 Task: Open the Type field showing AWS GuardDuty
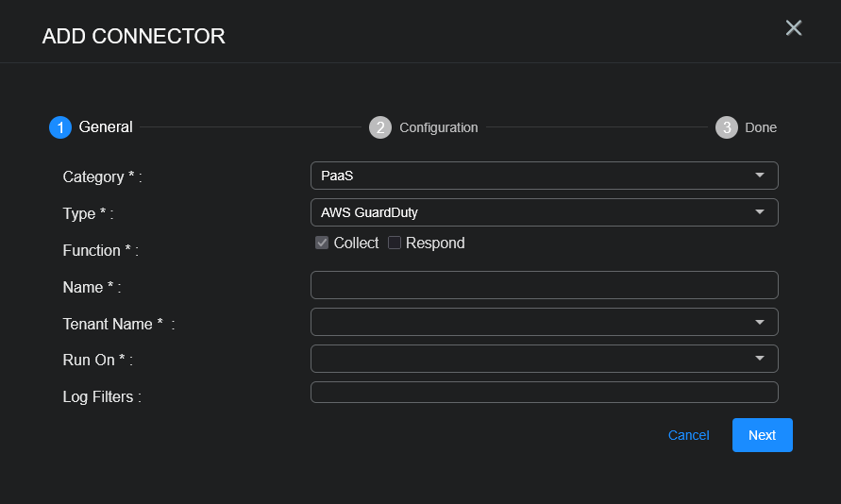(x=529, y=212)
